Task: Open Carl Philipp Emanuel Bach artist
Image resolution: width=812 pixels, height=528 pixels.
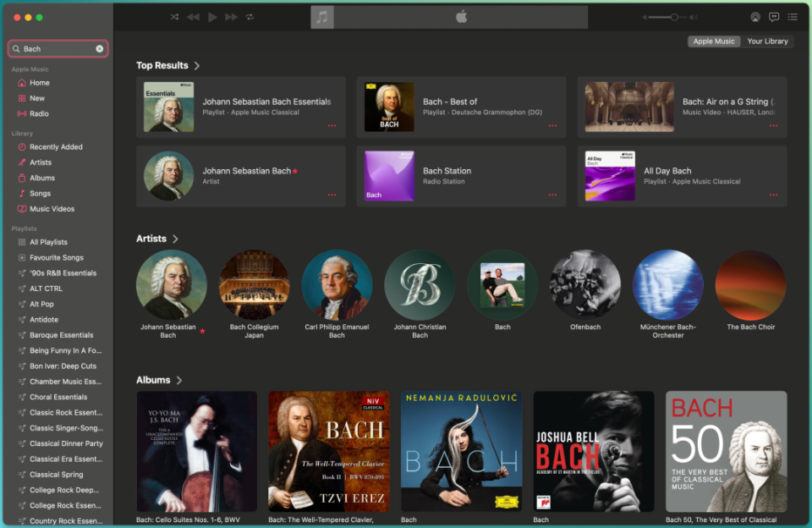Action: pyautogui.click(x=337, y=285)
